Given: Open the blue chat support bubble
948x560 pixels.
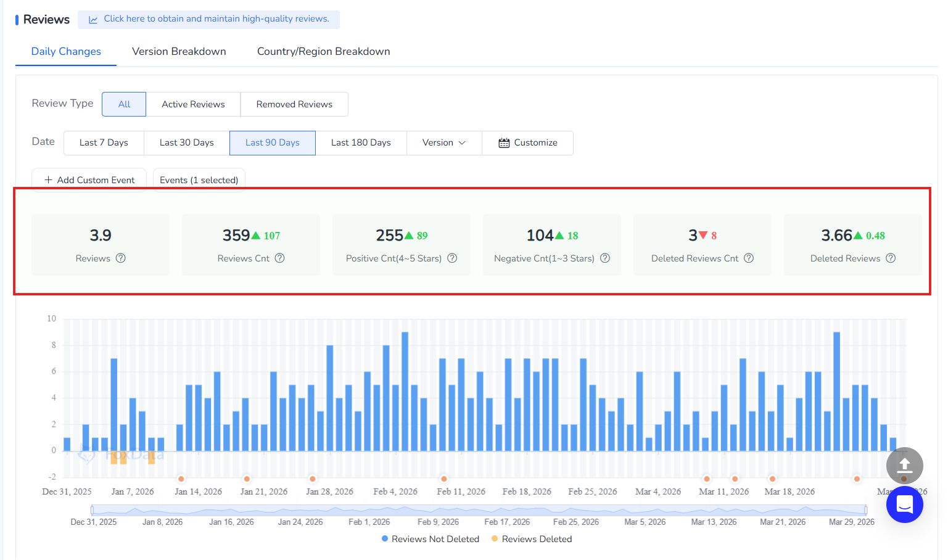Looking at the screenshot, I should tap(904, 504).
